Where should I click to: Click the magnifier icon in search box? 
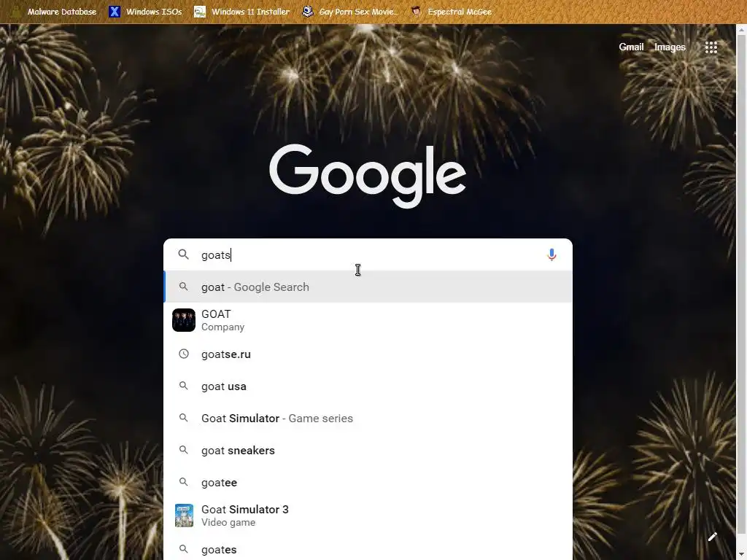click(x=183, y=254)
